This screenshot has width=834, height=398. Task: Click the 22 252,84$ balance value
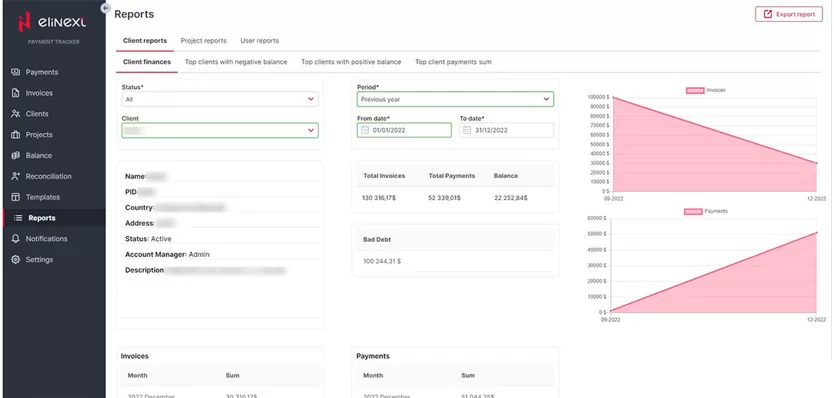pyautogui.click(x=511, y=198)
